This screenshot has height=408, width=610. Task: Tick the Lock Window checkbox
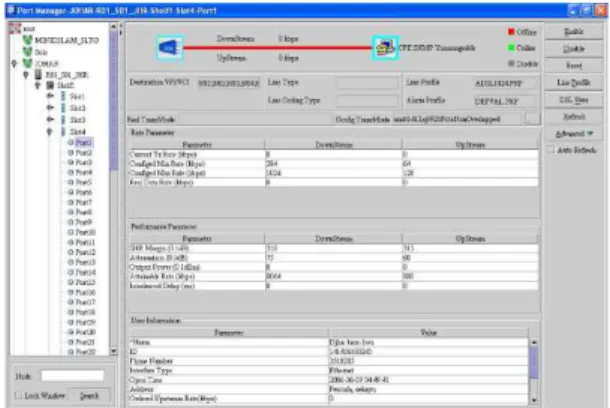tap(18, 396)
